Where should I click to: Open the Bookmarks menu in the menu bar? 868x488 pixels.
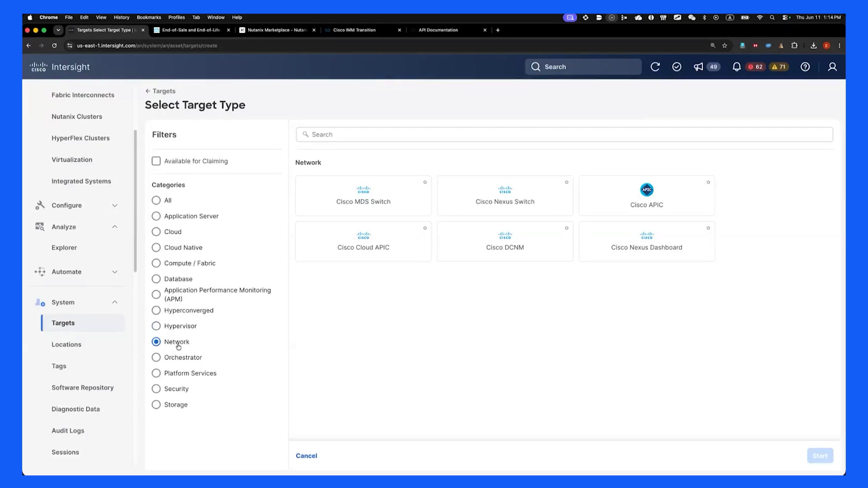(x=149, y=17)
